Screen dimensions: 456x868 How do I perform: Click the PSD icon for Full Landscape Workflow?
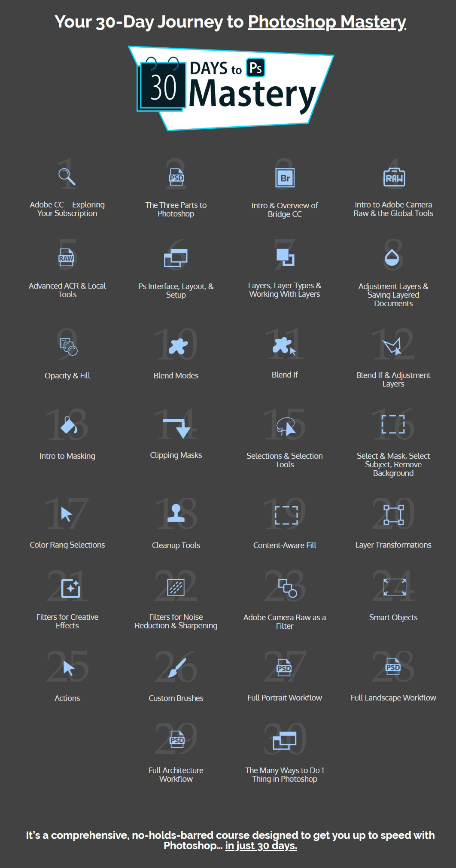click(x=393, y=667)
